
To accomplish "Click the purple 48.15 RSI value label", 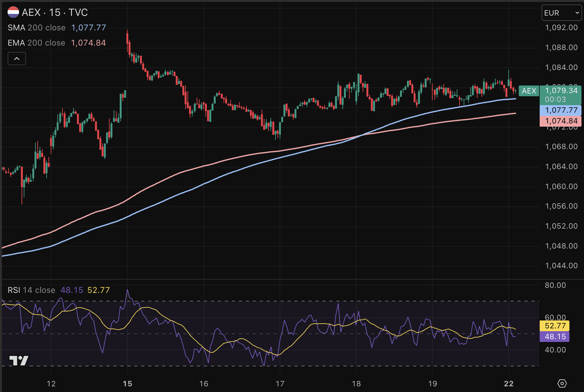I will 555,337.
